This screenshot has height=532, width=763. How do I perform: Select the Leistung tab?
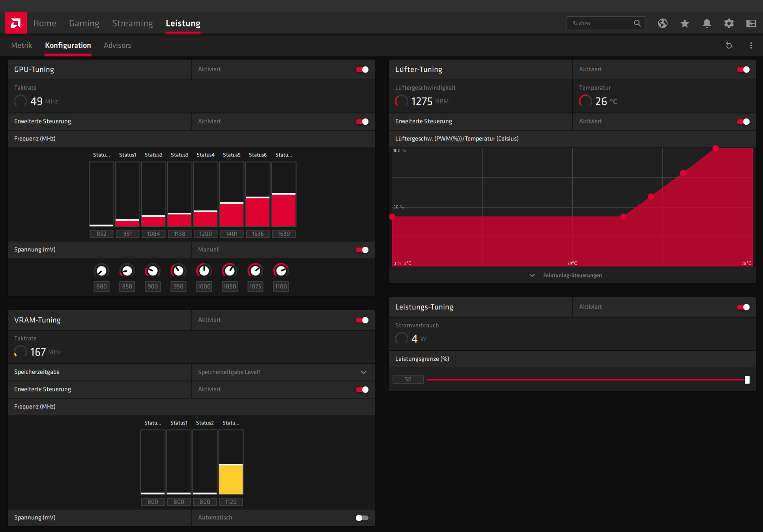point(183,23)
